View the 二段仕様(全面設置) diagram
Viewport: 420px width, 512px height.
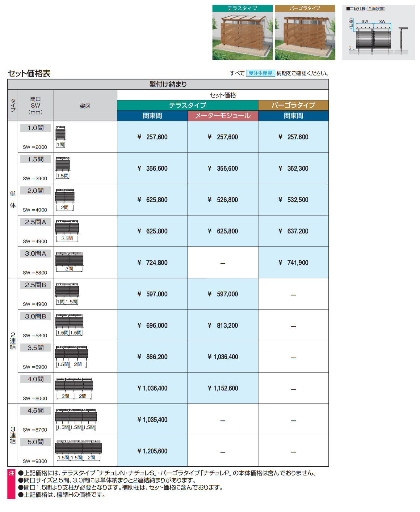pos(378,32)
